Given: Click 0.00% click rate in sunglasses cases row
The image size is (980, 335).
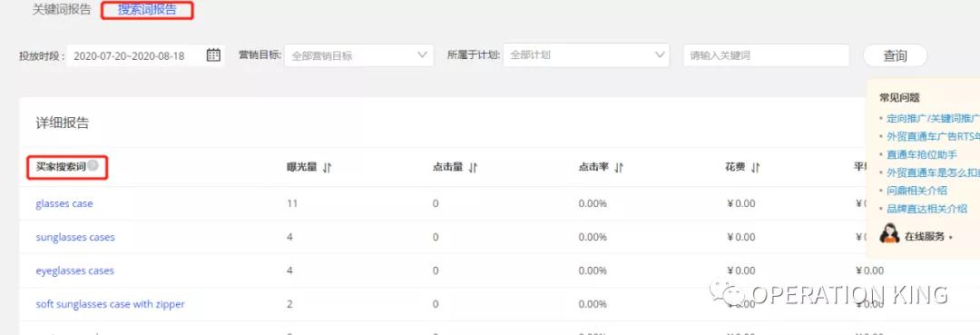Looking at the screenshot, I should tap(593, 238).
